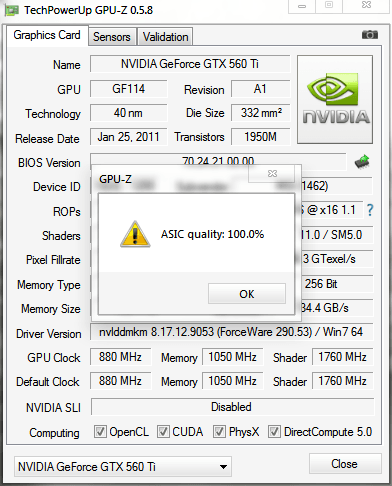Switch to the Sensors tab
392x486 pixels.
point(112,37)
